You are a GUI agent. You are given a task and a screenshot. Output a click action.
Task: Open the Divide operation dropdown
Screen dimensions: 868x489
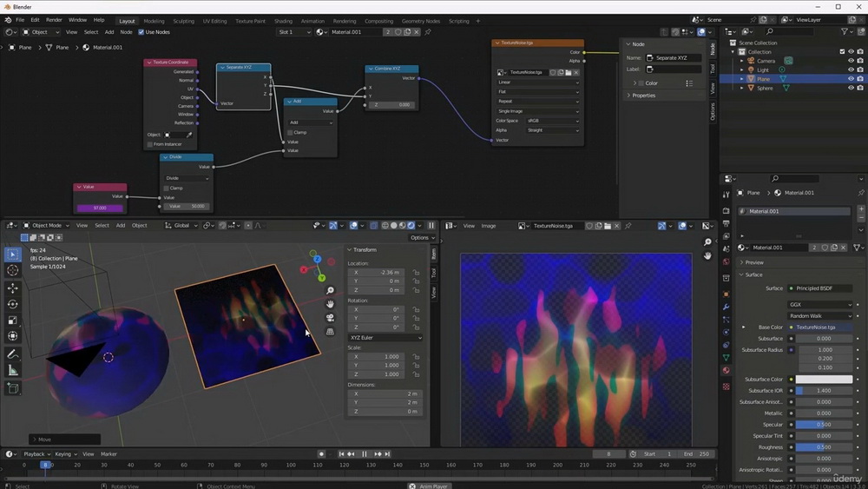(x=187, y=178)
